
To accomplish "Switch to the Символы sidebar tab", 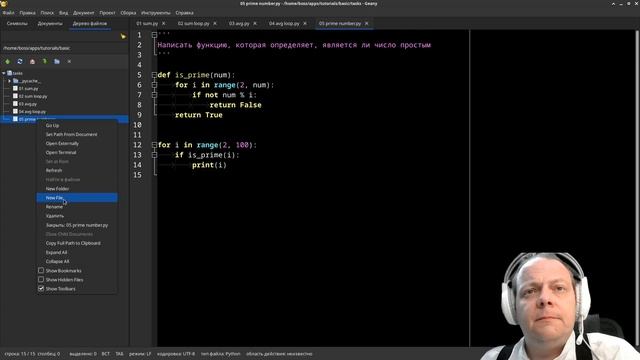I will point(17,24).
